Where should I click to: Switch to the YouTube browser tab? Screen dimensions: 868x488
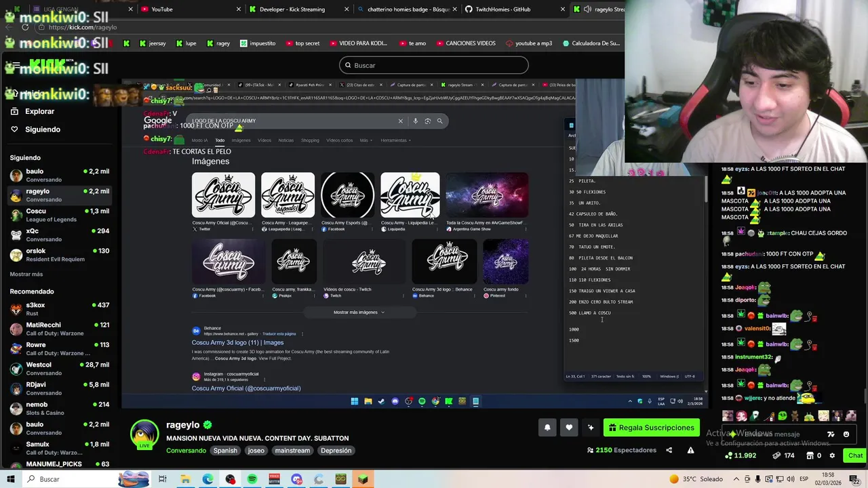[190, 9]
